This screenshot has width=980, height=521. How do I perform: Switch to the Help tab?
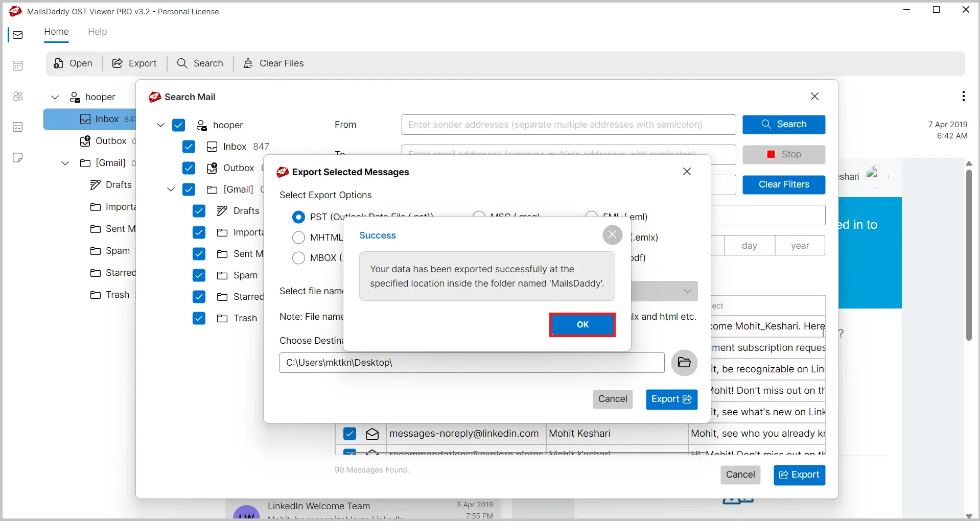[x=97, y=32]
